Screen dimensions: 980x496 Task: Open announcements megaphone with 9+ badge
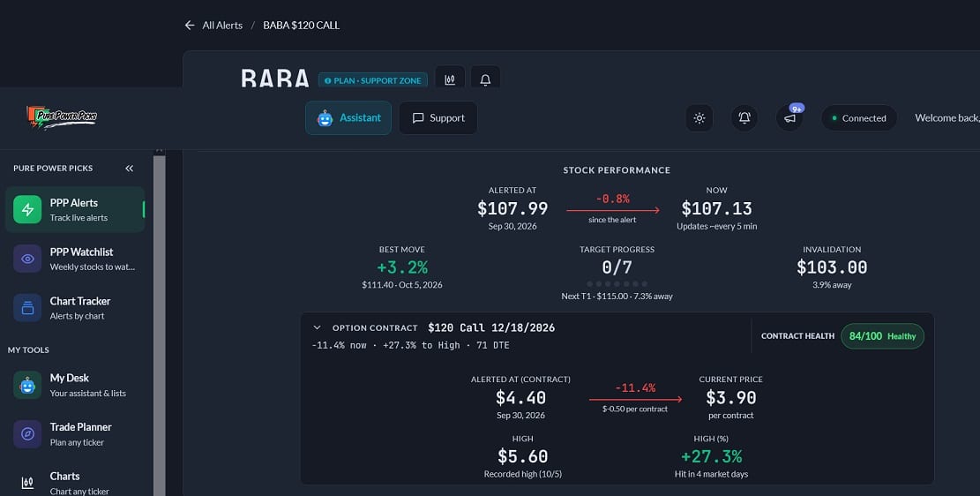tap(789, 117)
